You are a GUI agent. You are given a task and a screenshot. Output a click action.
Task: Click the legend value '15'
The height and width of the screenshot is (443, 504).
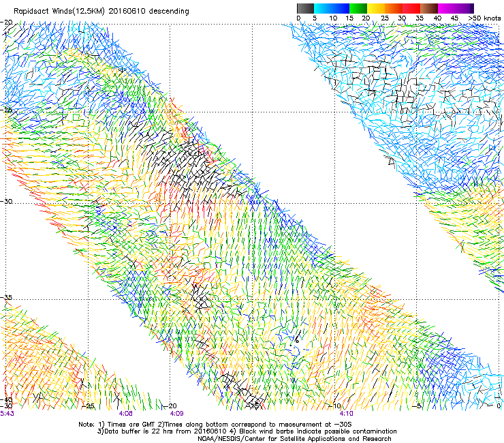pos(349,18)
